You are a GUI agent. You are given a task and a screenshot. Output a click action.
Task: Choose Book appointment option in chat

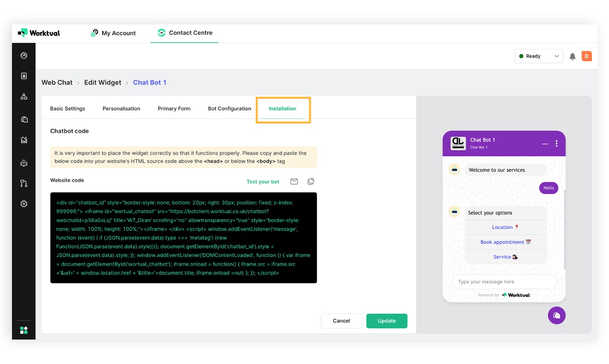click(506, 242)
